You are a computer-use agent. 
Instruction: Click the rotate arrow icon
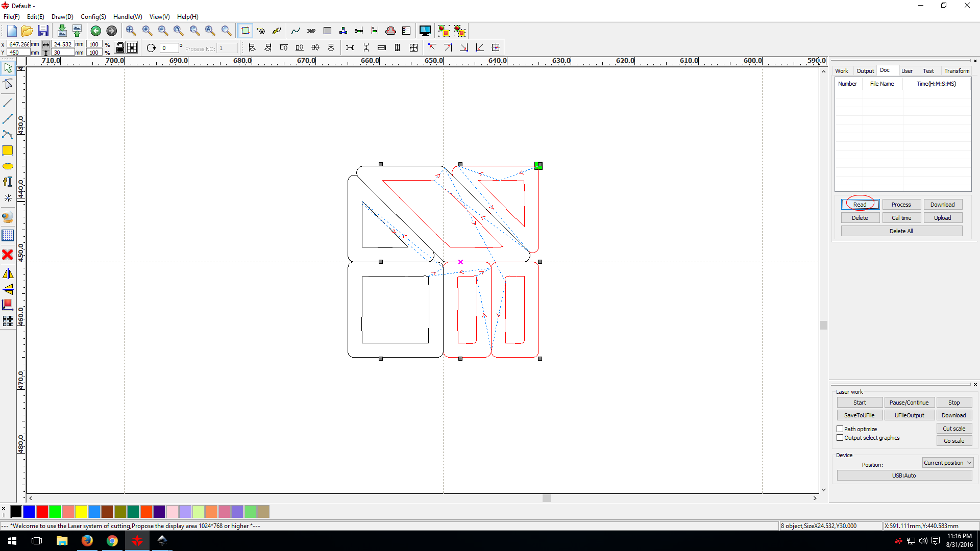(x=151, y=48)
